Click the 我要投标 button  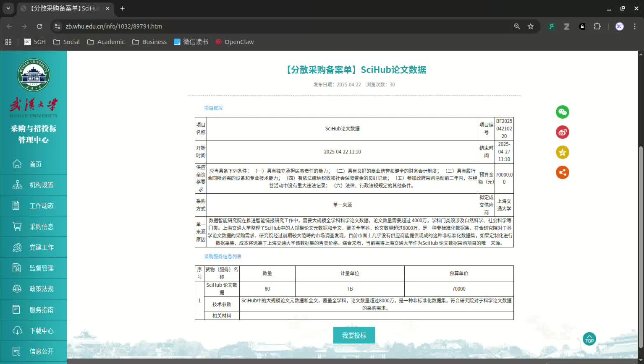tap(354, 335)
